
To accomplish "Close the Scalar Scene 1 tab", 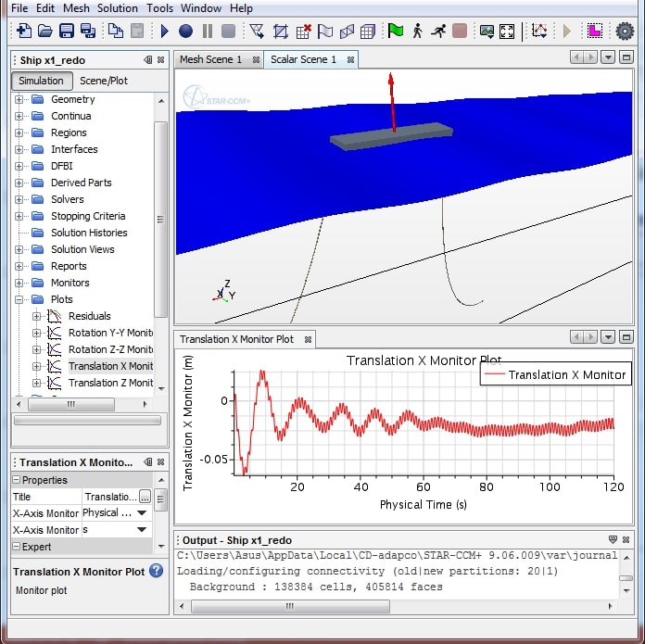I will [x=351, y=60].
